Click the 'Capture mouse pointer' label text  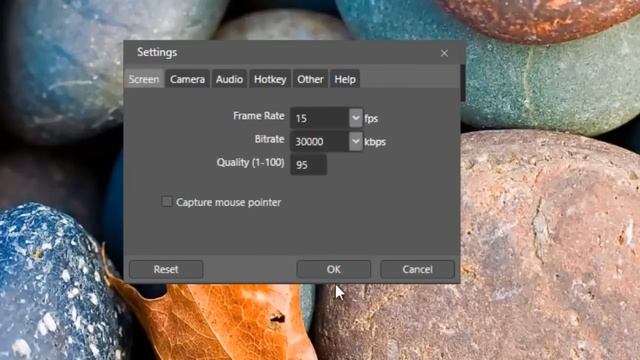coord(229,202)
